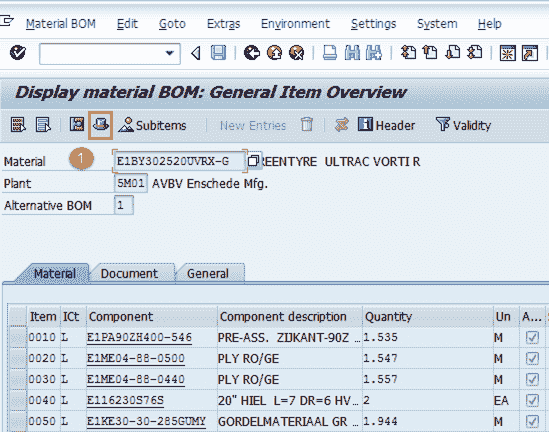Click the first item detail icon in application toolbar
The height and width of the screenshot is (432, 549).
click(x=18, y=125)
